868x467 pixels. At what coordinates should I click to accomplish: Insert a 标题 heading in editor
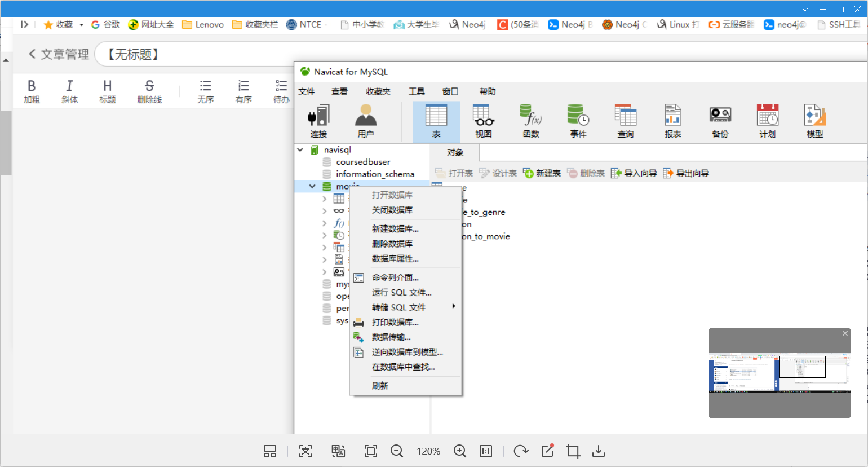(x=108, y=91)
